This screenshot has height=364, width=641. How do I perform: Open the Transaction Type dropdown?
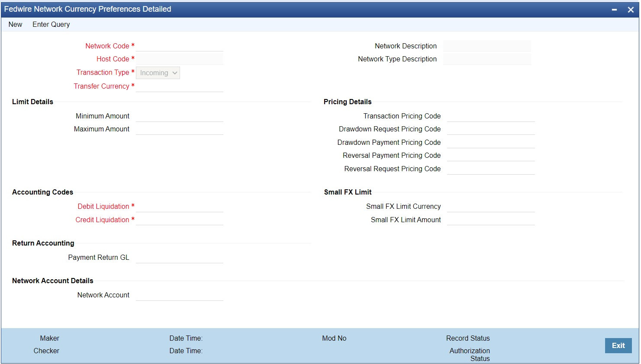pyautogui.click(x=158, y=73)
